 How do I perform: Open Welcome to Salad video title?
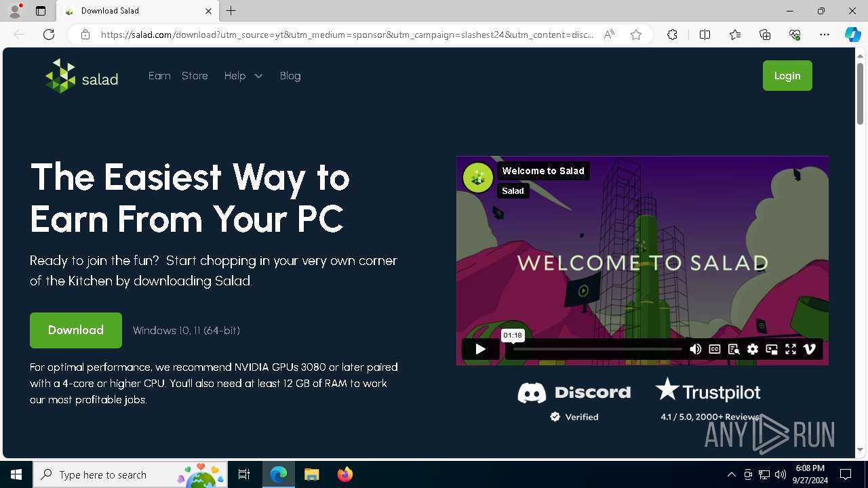click(543, 171)
